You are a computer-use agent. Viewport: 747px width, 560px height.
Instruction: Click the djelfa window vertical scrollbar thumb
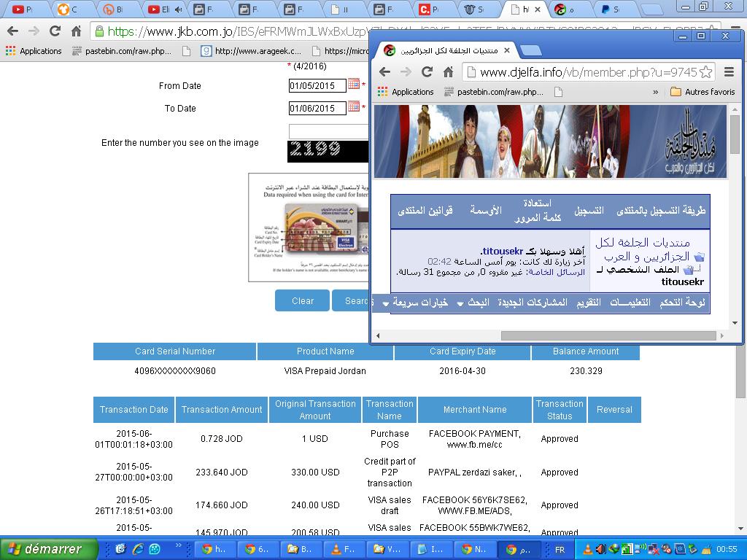(x=735, y=134)
